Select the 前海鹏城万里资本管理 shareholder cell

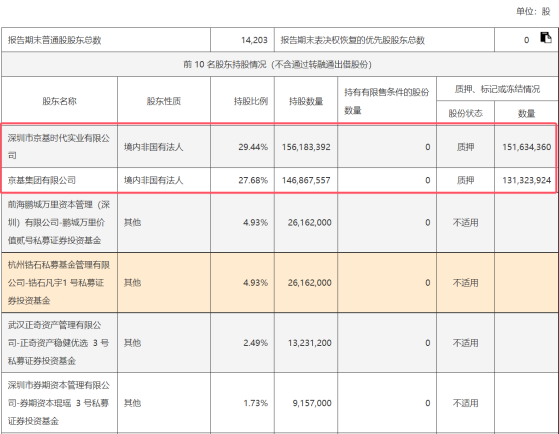tap(60, 222)
